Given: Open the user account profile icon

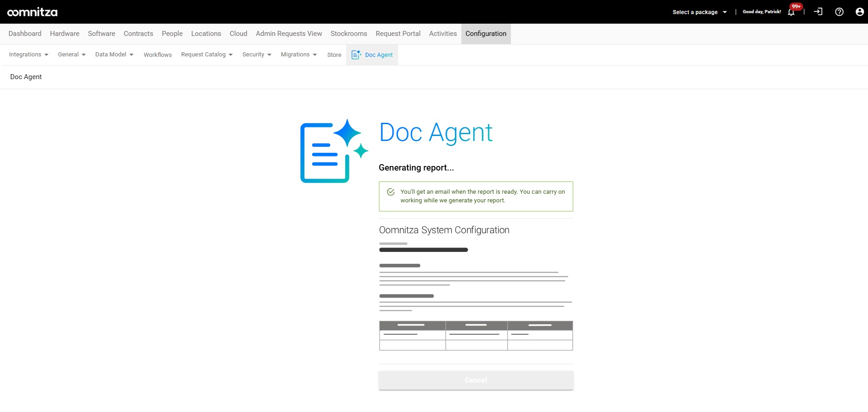Looking at the screenshot, I should coord(859,12).
